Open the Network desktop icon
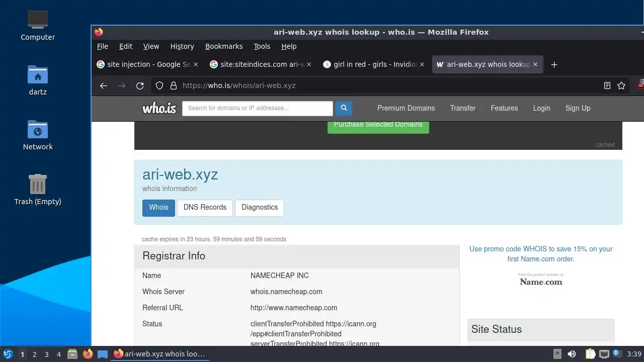 point(38,135)
